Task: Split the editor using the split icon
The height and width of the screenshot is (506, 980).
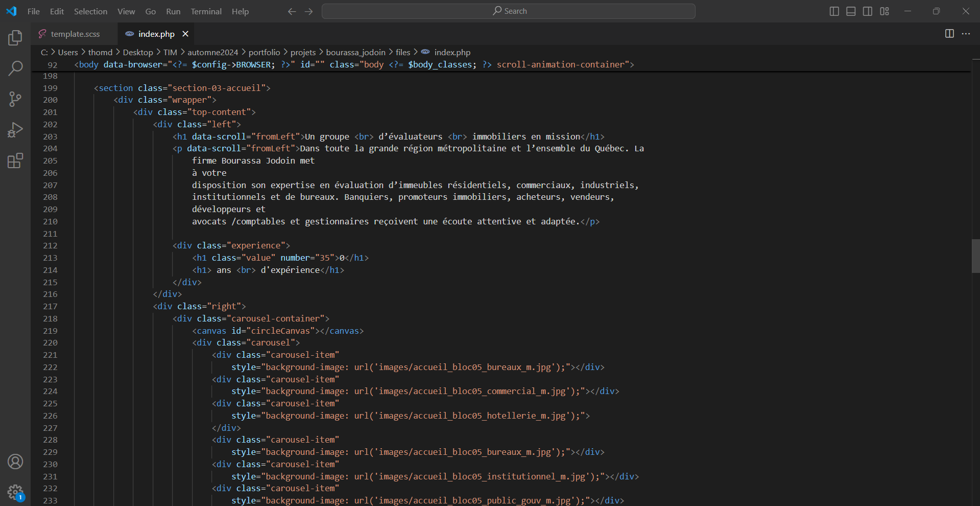Action: pyautogui.click(x=949, y=34)
